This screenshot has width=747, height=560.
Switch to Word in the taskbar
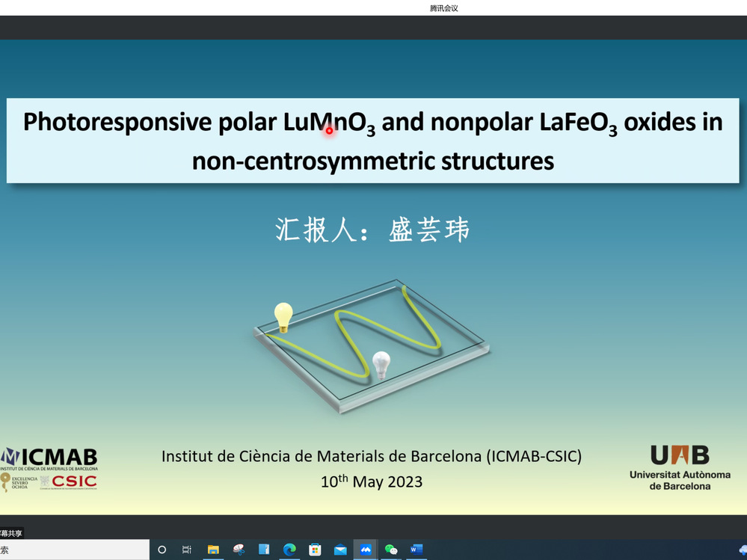tap(416, 550)
